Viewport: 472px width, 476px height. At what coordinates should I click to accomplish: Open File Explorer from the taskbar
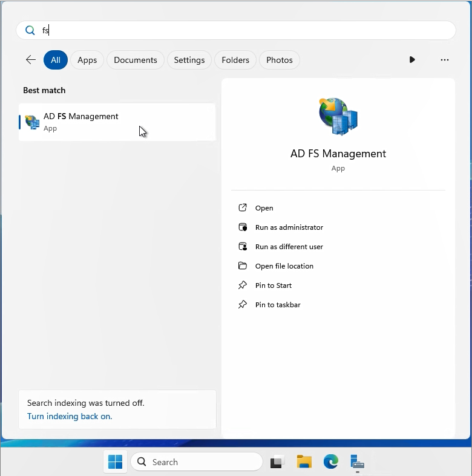304,461
